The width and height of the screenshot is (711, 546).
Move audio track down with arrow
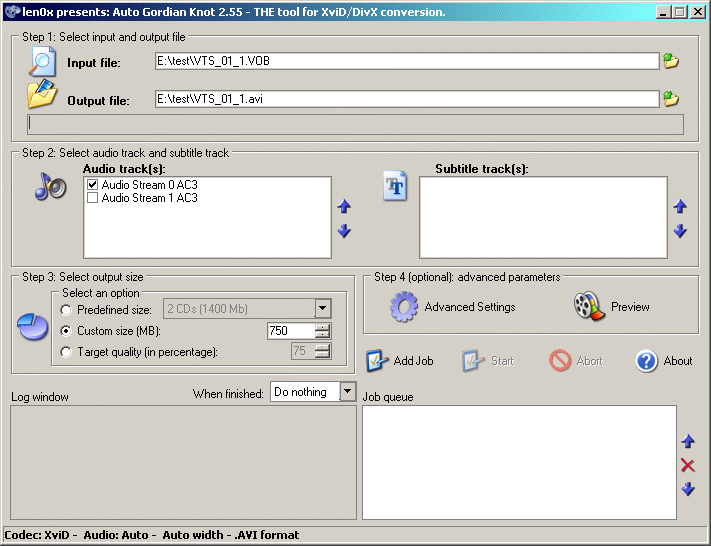[x=344, y=231]
